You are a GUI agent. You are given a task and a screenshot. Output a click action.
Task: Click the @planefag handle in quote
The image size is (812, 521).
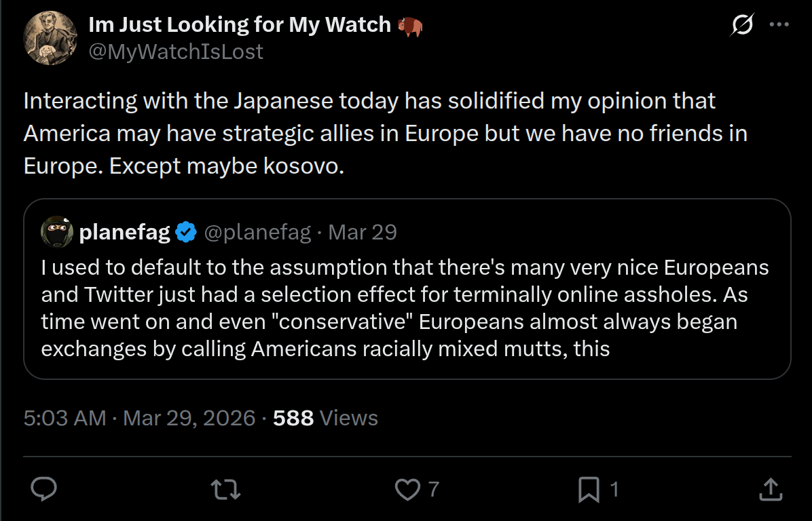click(257, 233)
